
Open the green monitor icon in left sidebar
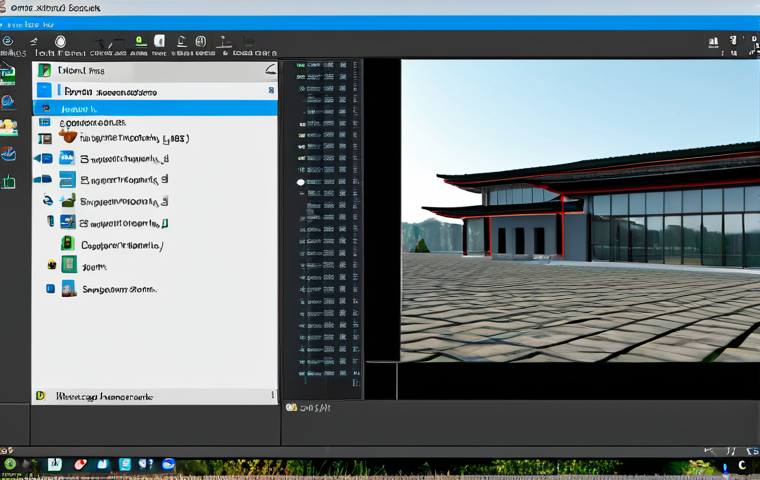coord(7,74)
